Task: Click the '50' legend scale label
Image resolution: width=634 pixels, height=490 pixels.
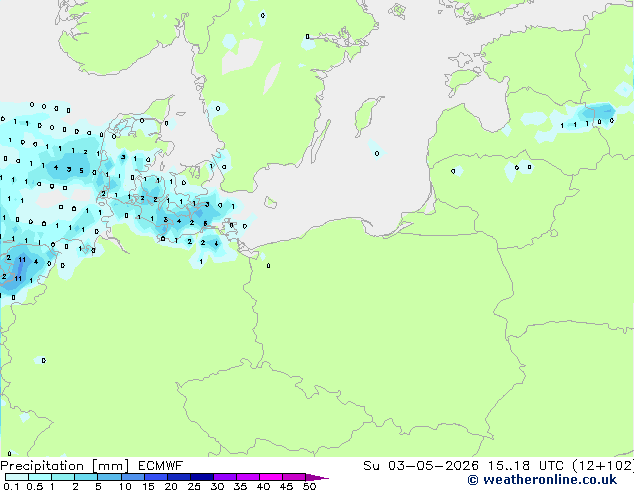Action: click(x=309, y=486)
